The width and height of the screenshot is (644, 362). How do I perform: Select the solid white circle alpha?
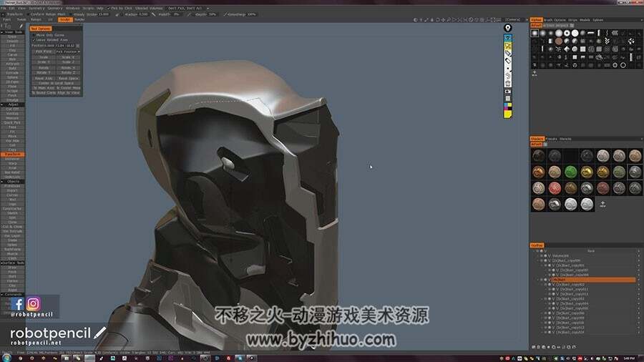click(575, 33)
